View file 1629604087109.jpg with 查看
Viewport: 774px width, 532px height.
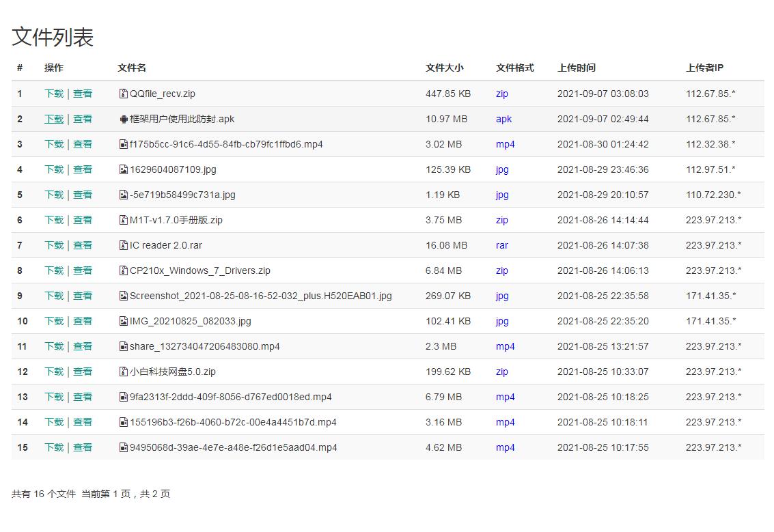pyautogui.click(x=83, y=169)
